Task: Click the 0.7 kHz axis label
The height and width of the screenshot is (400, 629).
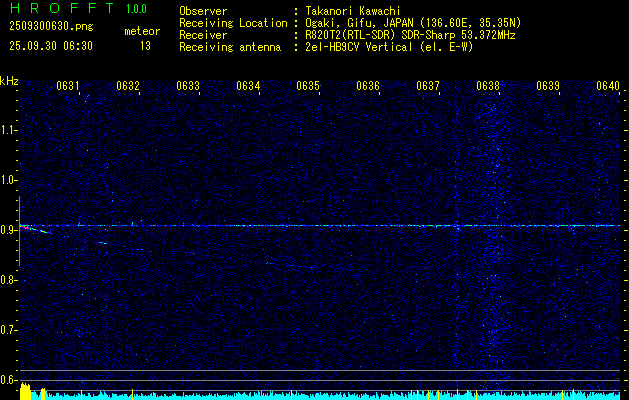Action: click(x=8, y=330)
